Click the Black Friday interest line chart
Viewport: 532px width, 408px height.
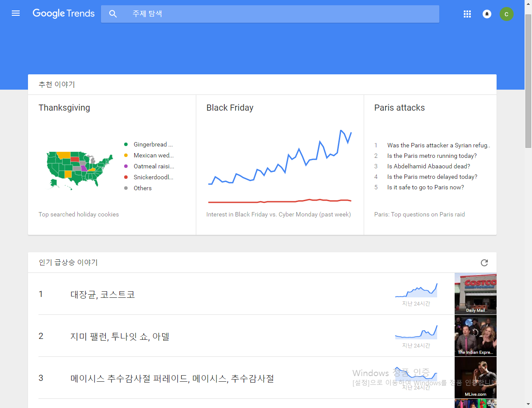tap(280, 167)
